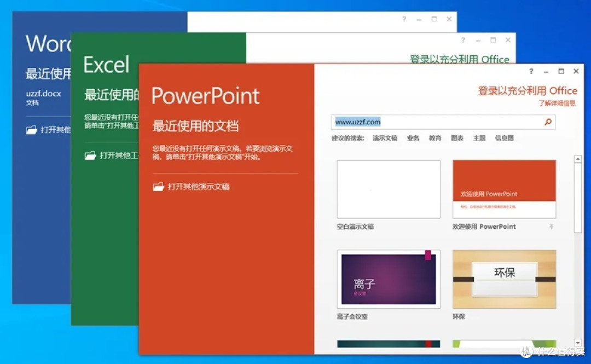The image size is (591, 364).
Task: Choose the 空白演示文稿 blank template thumbnail
Action: click(389, 189)
